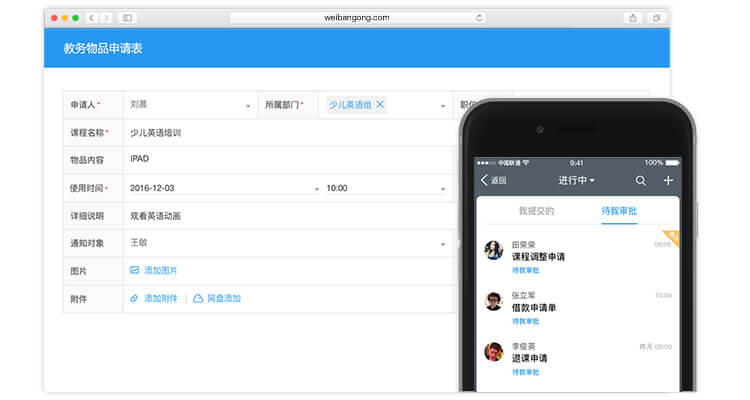Screen dimensions: 750x400
Task: Click the show tabs icon in browser
Action: pos(657,18)
